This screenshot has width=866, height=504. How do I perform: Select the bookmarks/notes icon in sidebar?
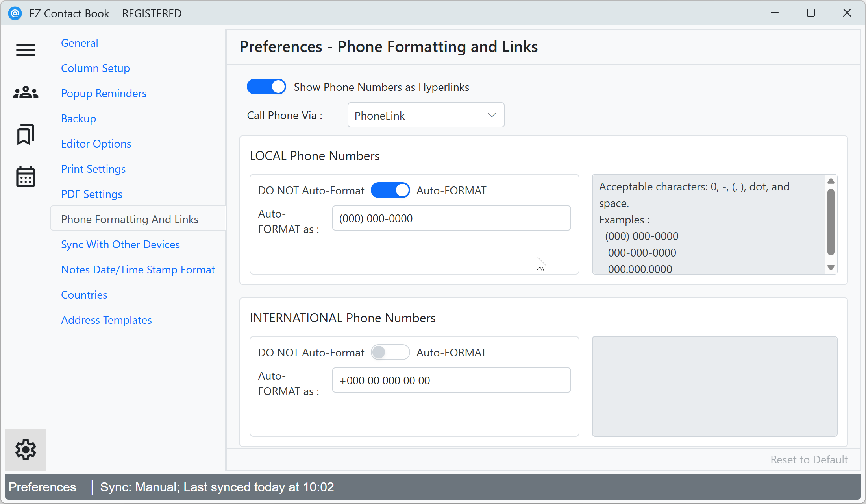point(25,135)
